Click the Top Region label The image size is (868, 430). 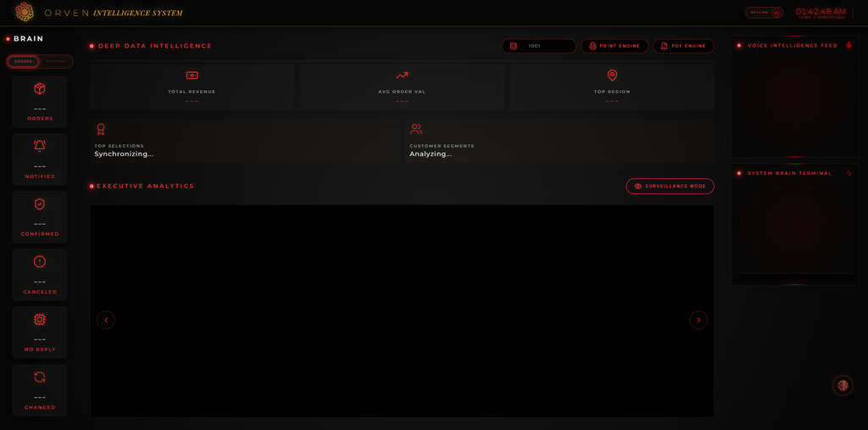(612, 92)
